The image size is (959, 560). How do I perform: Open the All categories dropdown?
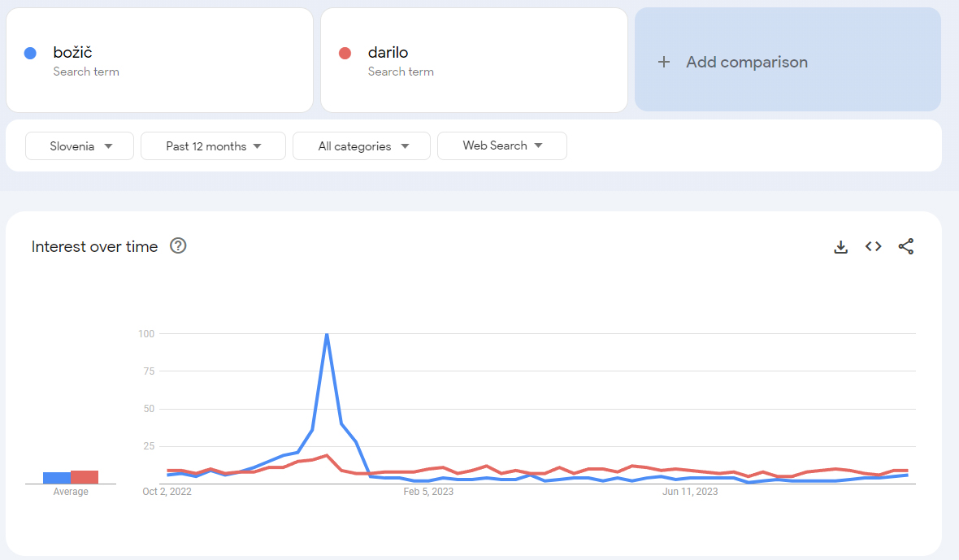click(x=362, y=146)
